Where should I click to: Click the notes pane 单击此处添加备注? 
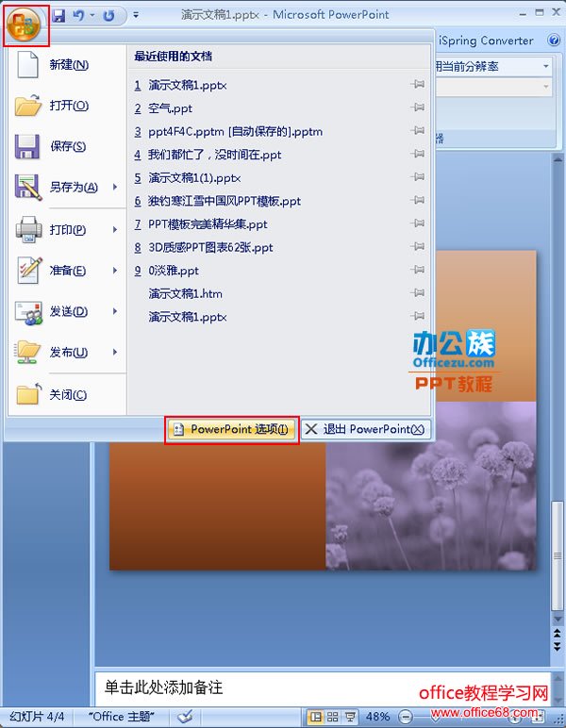[323, 688]
